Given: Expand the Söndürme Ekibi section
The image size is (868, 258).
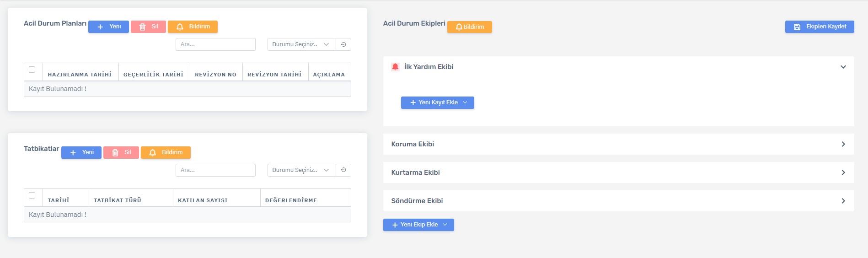Looking at the screenshot, I should pyautogui.click(x=843, y=201).
